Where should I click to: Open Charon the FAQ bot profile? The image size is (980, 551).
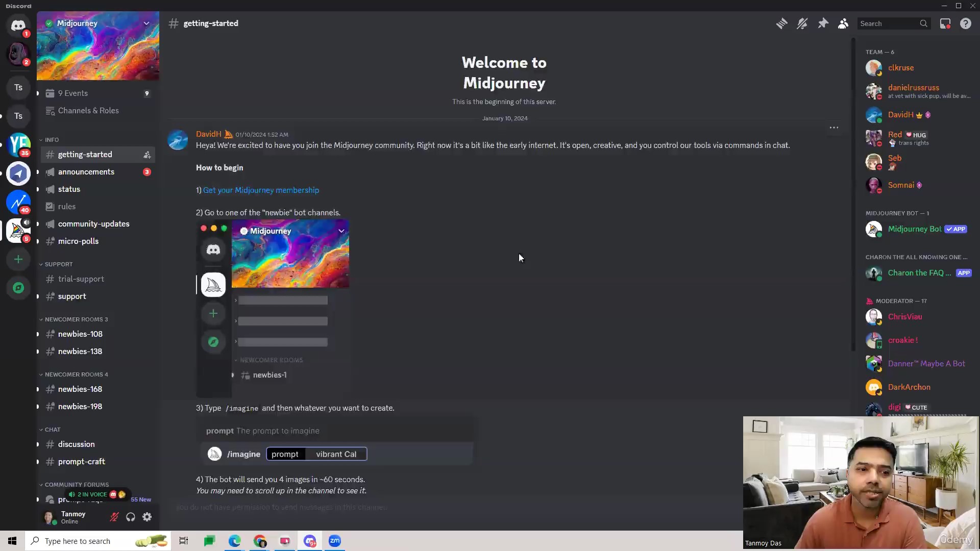(919, 273)
